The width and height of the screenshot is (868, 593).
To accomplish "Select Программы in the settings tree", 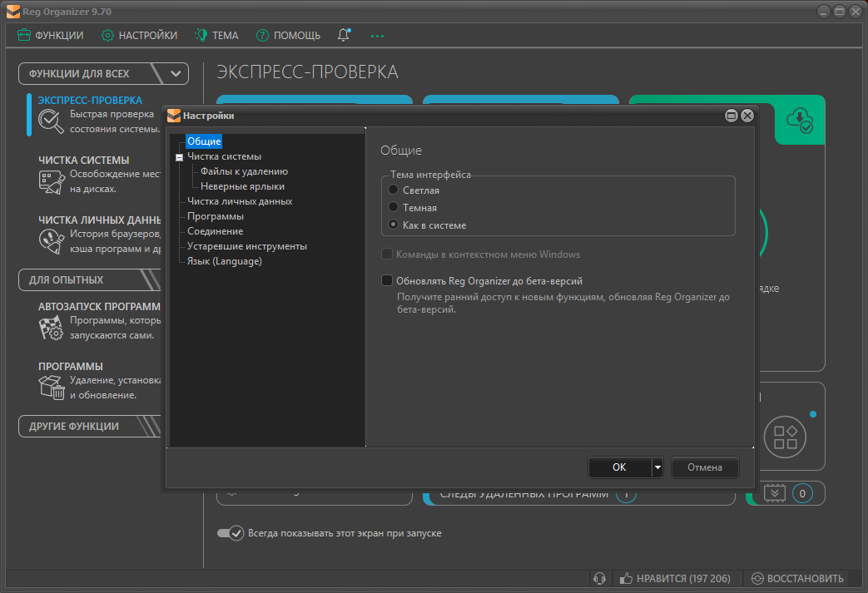I will (x=216, y=216).
